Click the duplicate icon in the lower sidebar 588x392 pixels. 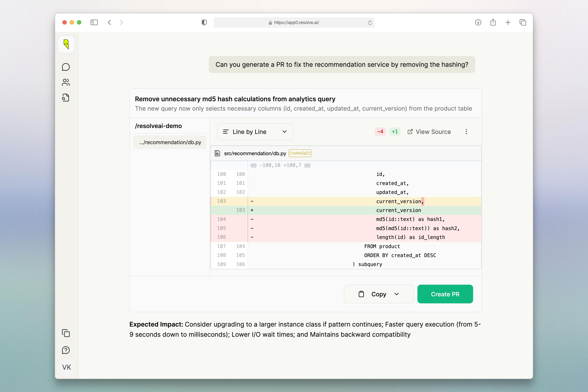[x=66, y=334]
